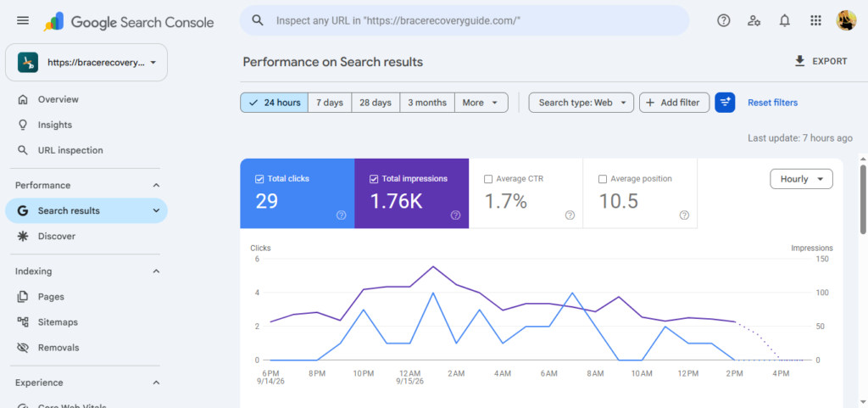Click the Total clicks help icon
868x408 pixels.
click(341, 215)
